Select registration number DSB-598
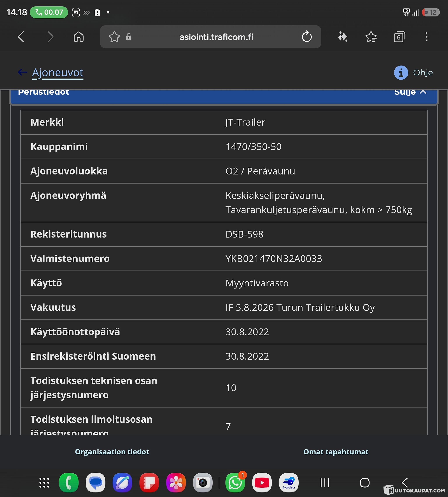The width and height of the screenshot is (448, 497). (244, 234)
